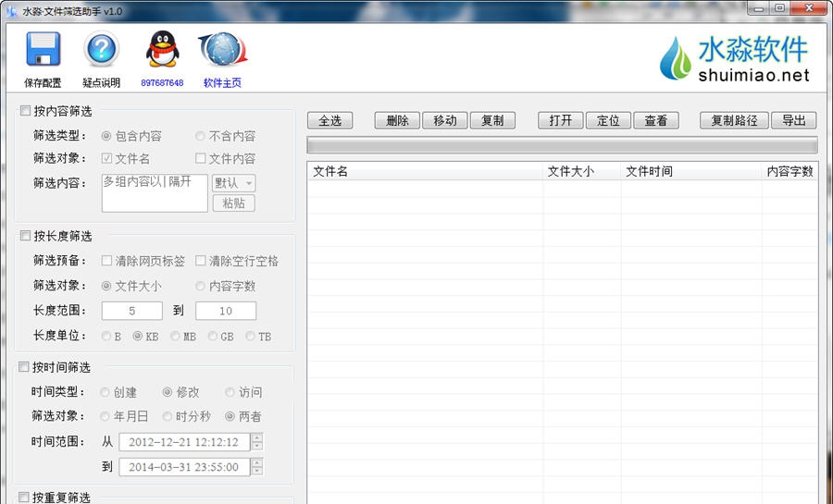Click the 复制路径 copy path button
This screenshot has height=504, width=833.
coord(734,120)
